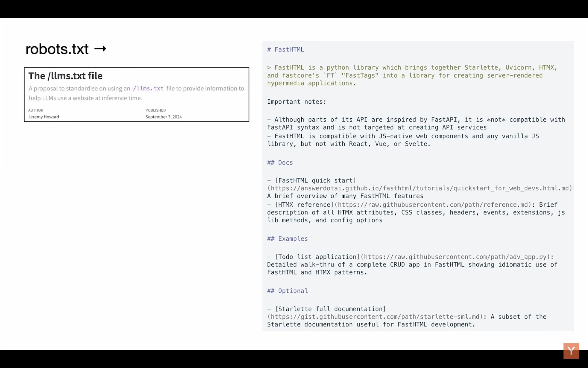Click the 'hypermedia applications.' green text line

[x=311, y=83]
